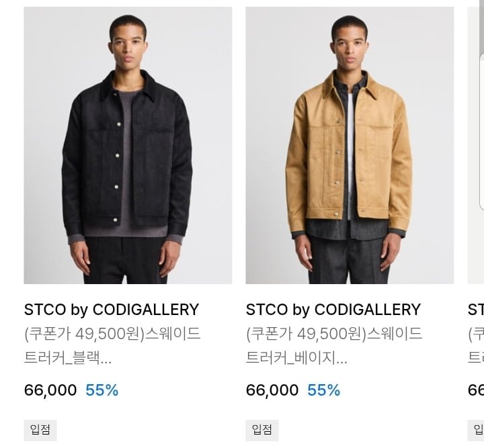Click 입점 badge under beige jacket
Viewport: 484px width, 448px height.
click(x=262, y=430)
